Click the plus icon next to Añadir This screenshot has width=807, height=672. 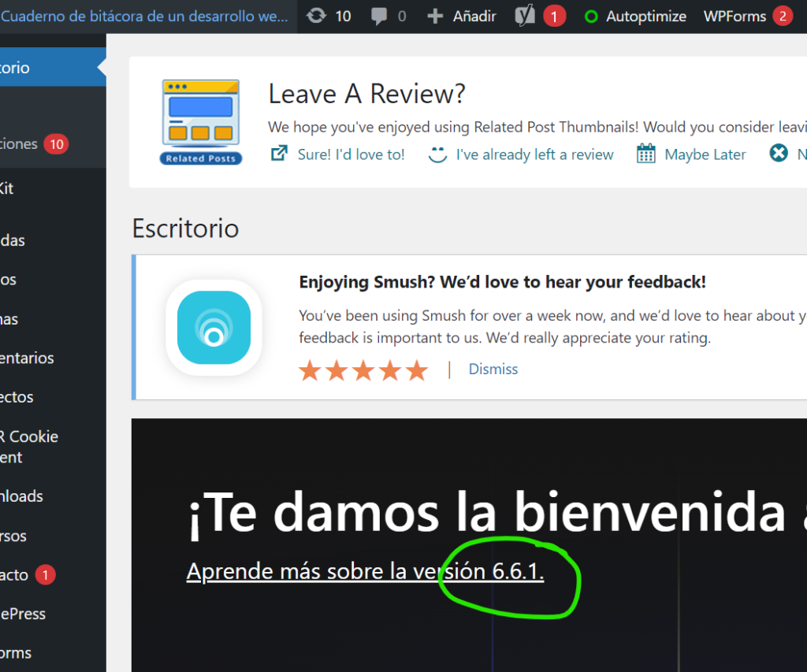(x=435, y=17)
